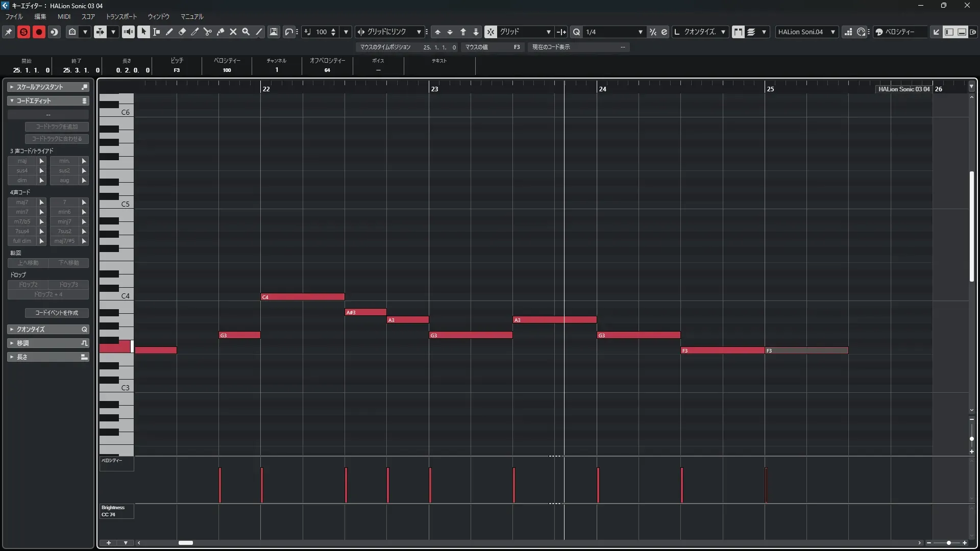Select the Glue tool

220,32
